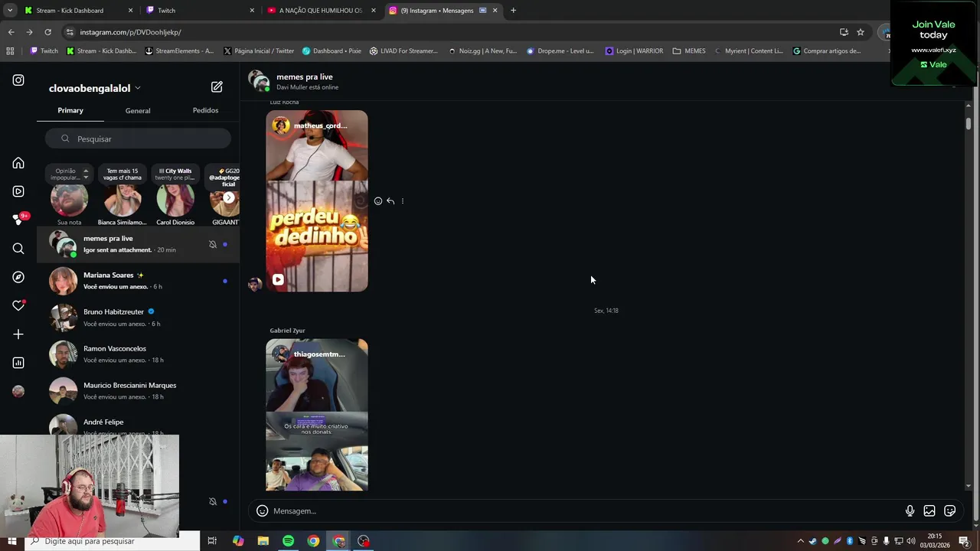Focus the Pesquisar search field
This screenshot has height=551, width=980.
[138, 139]
